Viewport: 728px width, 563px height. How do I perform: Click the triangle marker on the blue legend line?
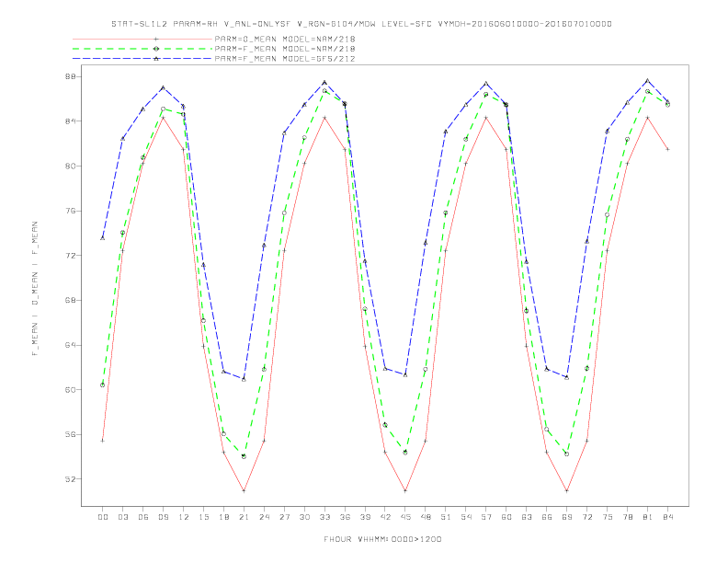coord(156,59)
